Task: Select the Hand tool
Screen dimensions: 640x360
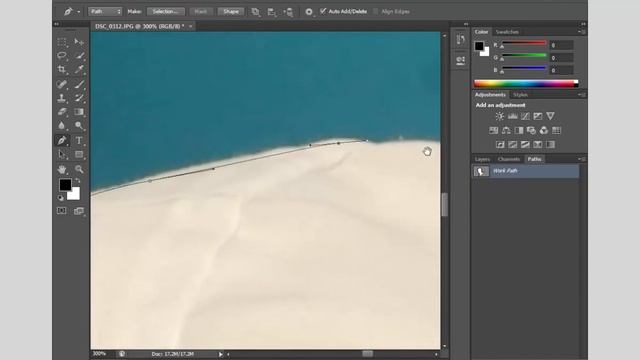Action: 62,169
